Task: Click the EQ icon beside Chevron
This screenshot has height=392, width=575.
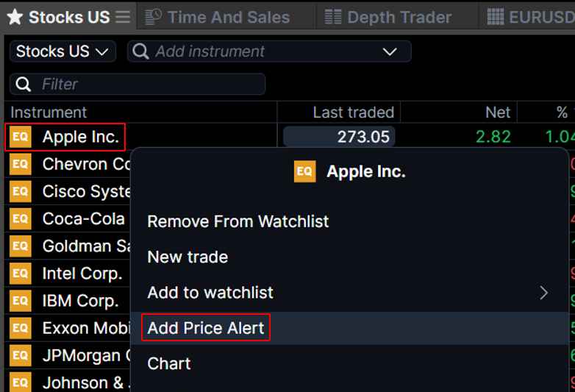Action: click(21, 164)
